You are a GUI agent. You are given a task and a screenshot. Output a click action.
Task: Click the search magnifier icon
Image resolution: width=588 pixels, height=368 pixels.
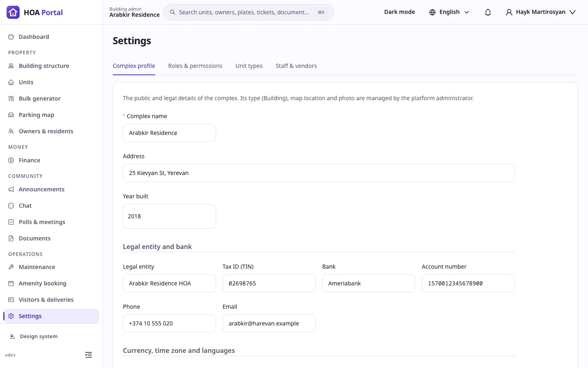[173, 12]
